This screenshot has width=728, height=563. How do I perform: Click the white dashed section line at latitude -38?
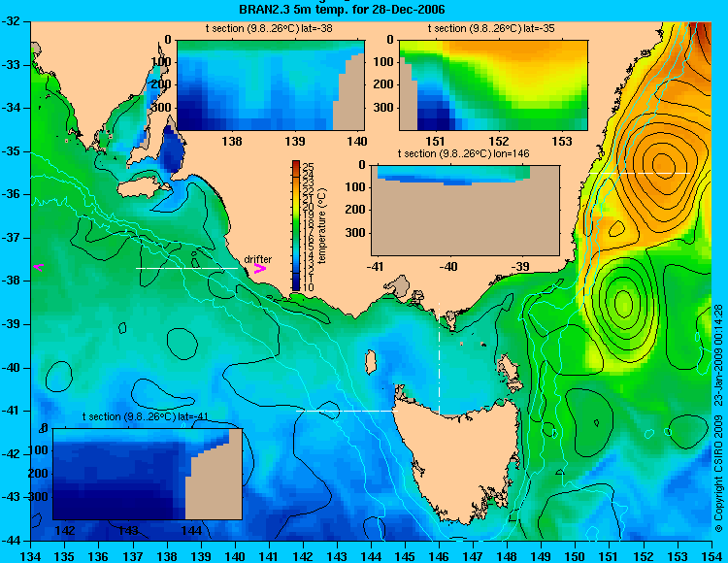click(186, 268)
